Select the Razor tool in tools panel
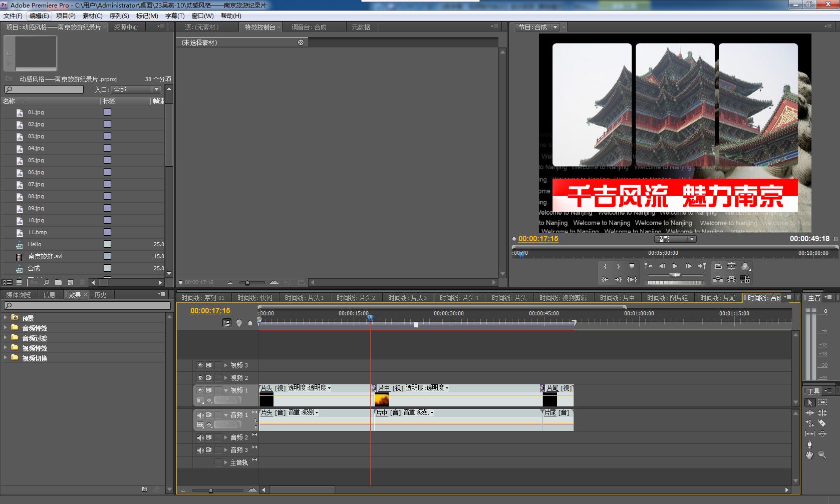 pos(822,423)
